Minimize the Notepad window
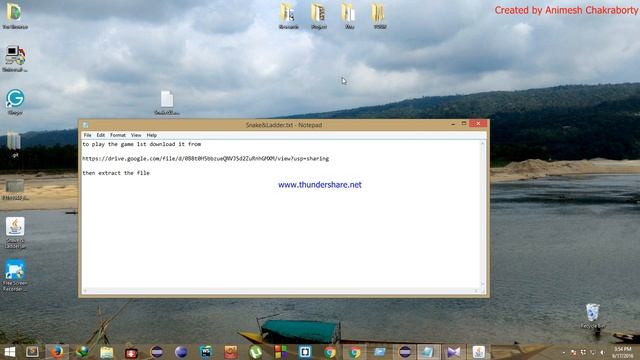The image size is (640, 360). (453, 124)
